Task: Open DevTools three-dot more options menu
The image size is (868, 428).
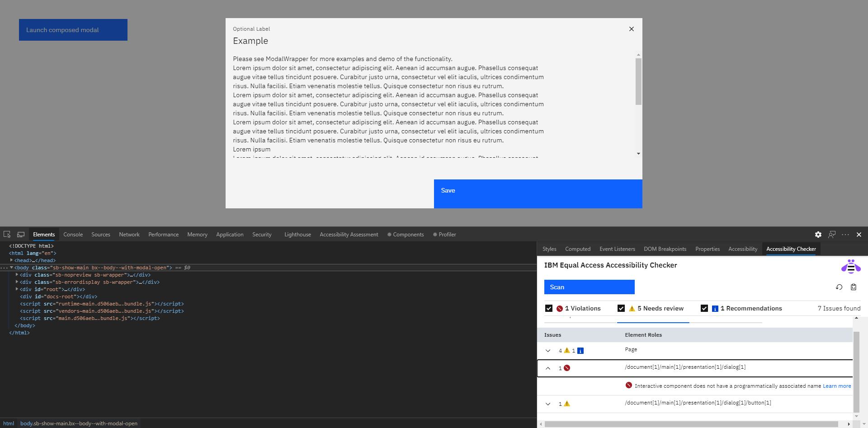Action: (845, 235)
